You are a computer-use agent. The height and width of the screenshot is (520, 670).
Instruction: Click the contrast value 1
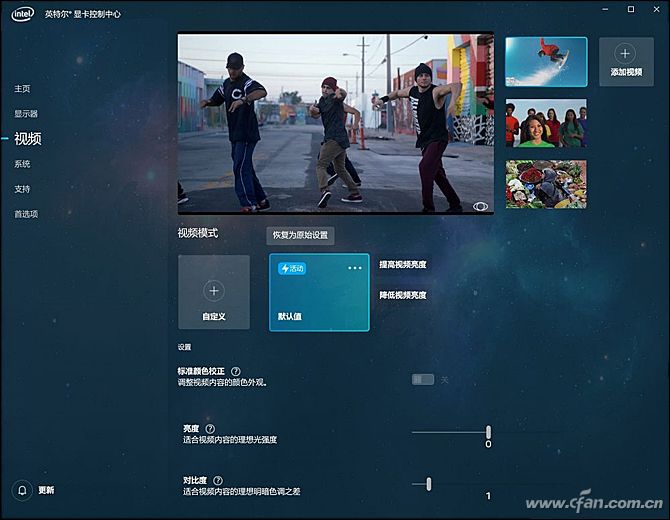tap(488, 496)
